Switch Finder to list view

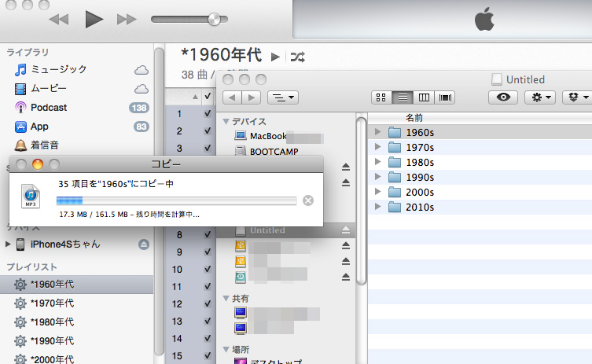[x=403, y=97]
